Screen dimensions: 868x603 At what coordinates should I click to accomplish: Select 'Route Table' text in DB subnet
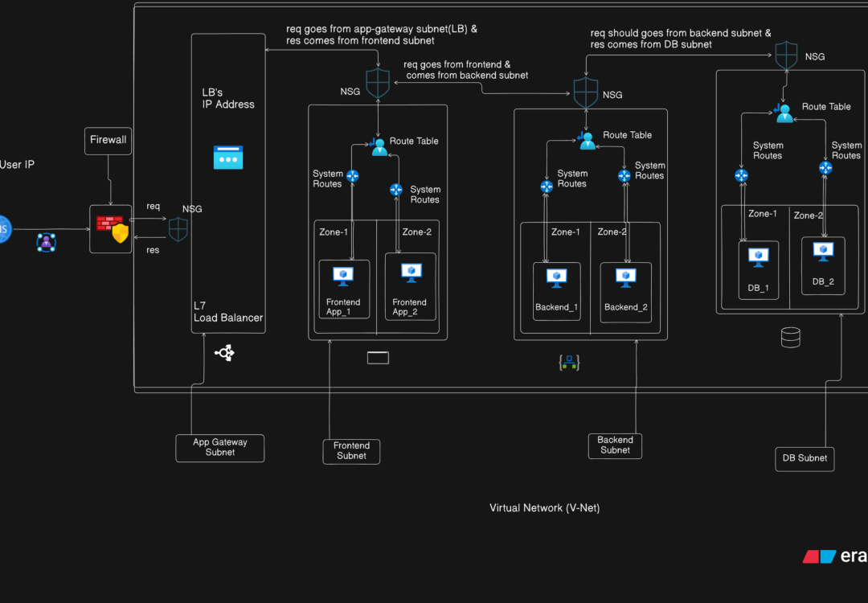(x=826, y=107)
